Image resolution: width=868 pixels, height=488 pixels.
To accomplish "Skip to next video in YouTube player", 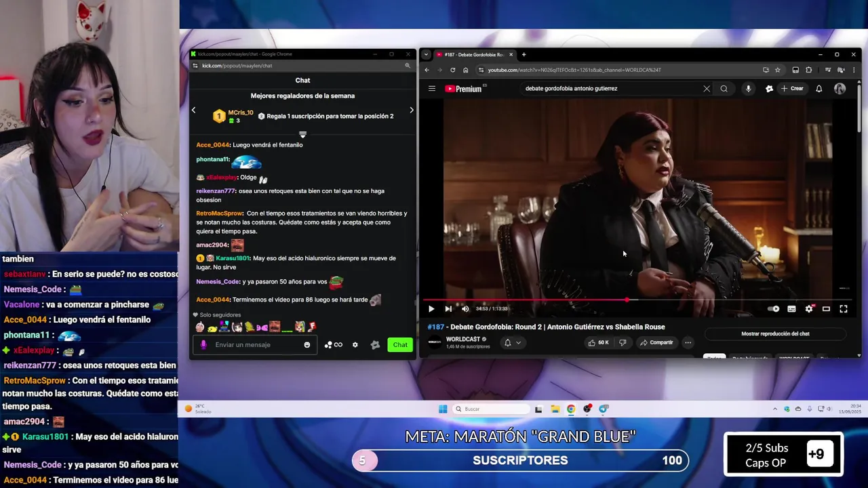I will (448, 309).
